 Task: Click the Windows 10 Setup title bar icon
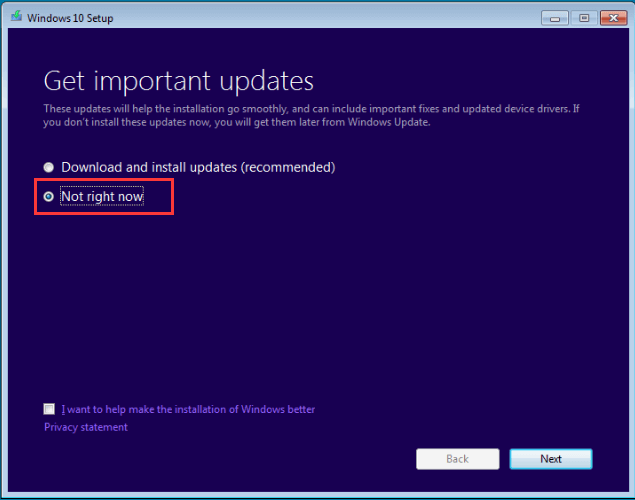point(16,17)
